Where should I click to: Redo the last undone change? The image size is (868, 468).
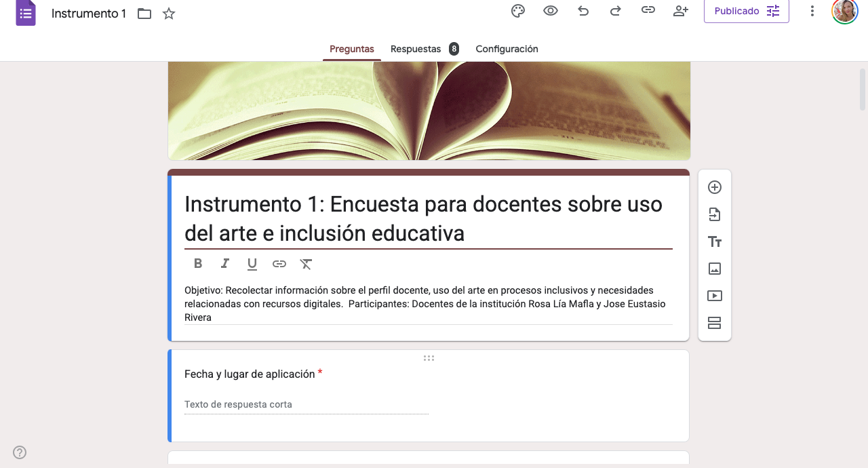(616, 11)
